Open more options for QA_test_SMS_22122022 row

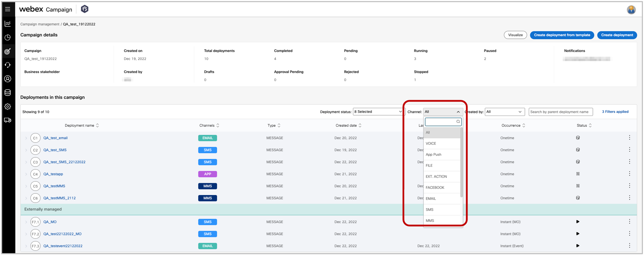click(x=629, y=162)
